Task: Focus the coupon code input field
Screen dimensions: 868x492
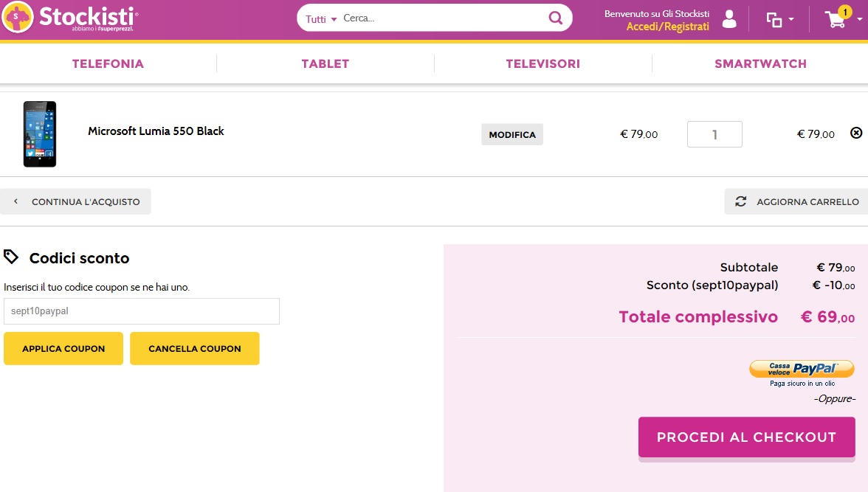Action: coord(142,311)
